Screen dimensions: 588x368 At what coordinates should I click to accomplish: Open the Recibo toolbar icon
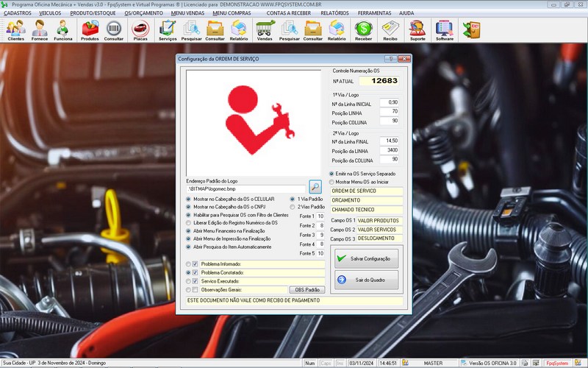[x=390, y=29]
